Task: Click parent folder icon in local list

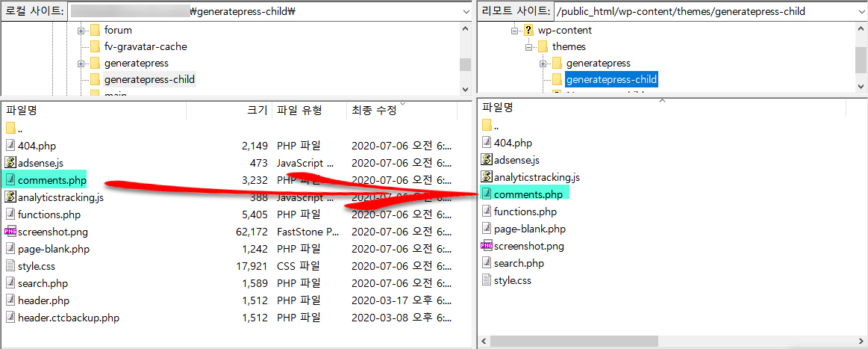Action: (10, 129)
